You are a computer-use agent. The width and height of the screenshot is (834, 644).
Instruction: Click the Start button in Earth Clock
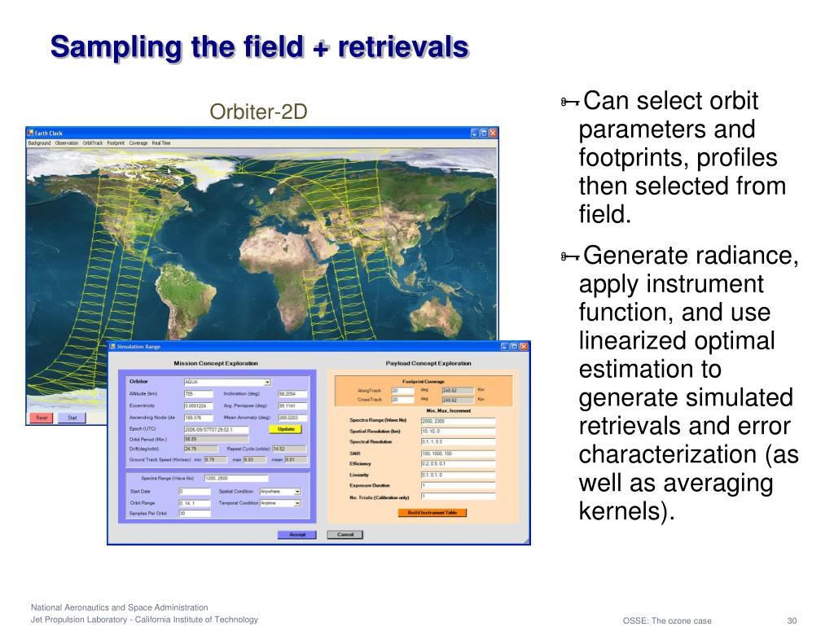(x=72, y=418)
